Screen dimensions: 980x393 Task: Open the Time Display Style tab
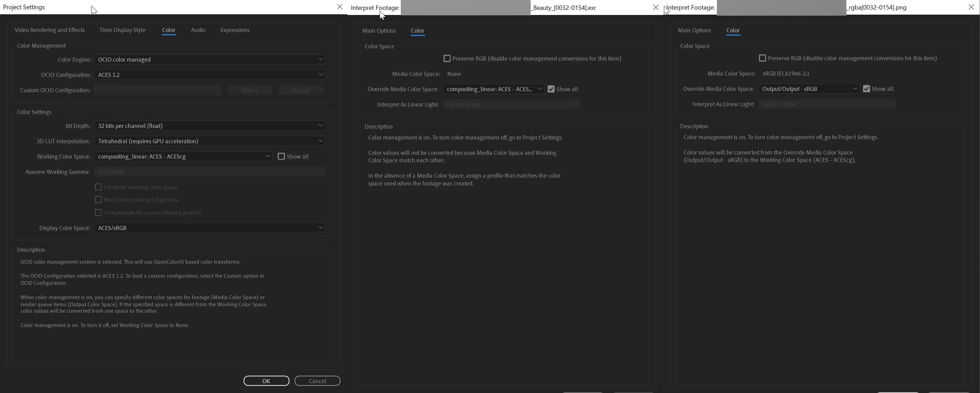(x=122, y=30)
